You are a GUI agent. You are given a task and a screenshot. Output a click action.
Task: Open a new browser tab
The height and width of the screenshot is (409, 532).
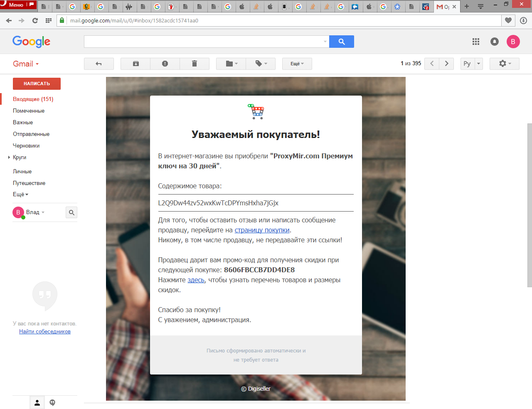pyautogui.click(x=467, y=6)
